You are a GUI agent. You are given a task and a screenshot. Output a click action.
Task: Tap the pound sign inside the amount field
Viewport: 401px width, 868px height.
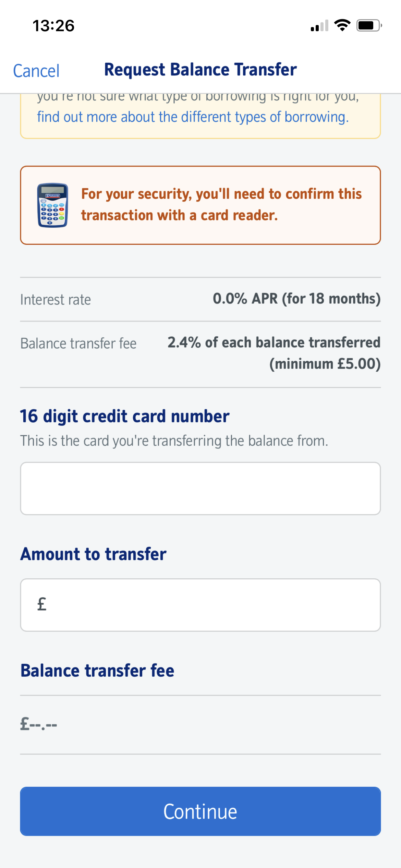41,604
